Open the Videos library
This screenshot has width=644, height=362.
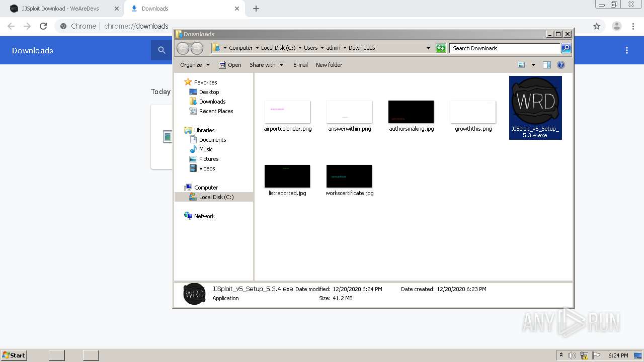pos(202,168)
